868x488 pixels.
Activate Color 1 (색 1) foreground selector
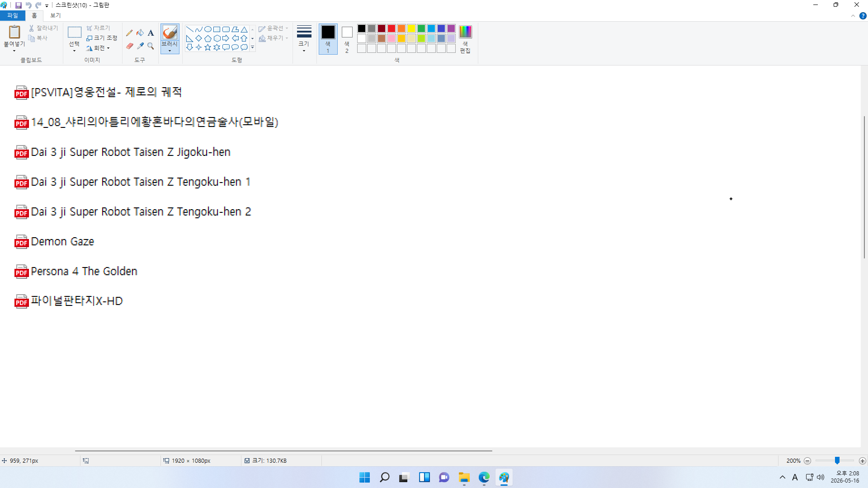click(328, 39)
